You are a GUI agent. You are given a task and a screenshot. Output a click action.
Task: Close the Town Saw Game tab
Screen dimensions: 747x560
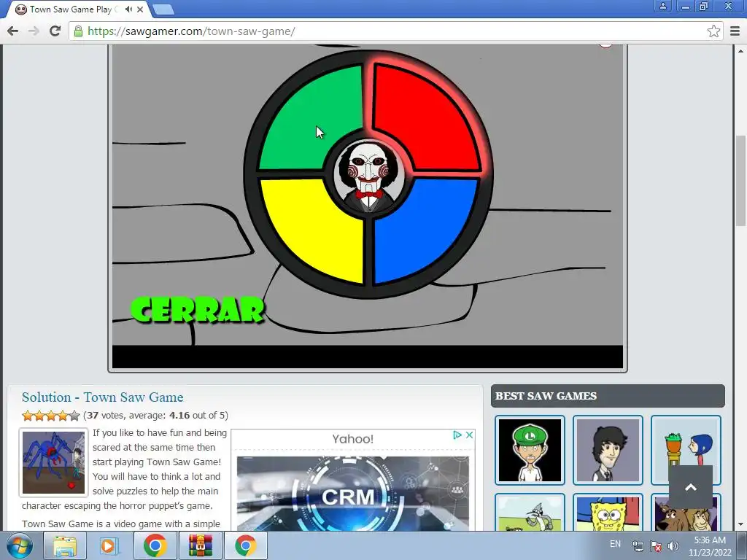140,9
